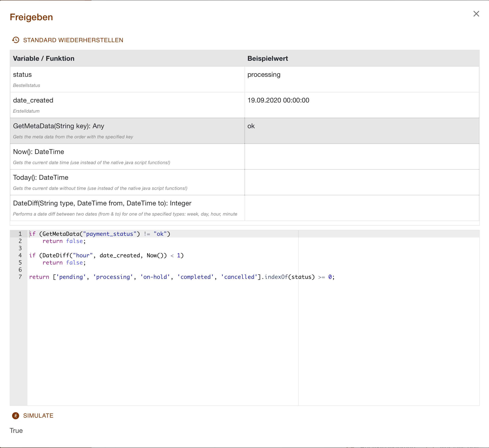This screenshot has width=489, height=448.
Task: Click the Bestellstatus description text
Action: coord(26,85)
